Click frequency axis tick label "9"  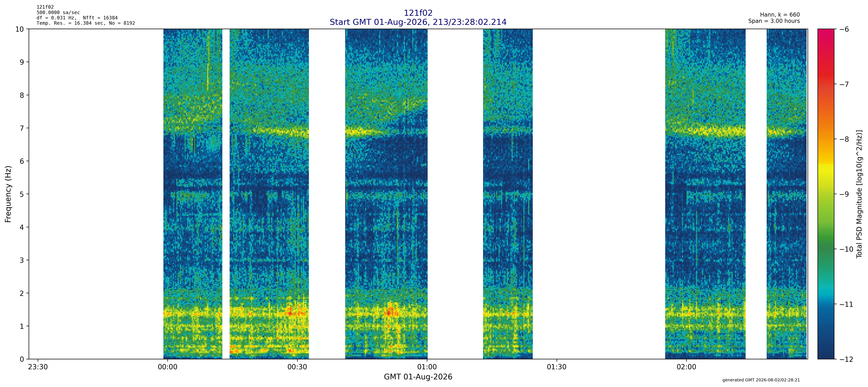[22, 62]
